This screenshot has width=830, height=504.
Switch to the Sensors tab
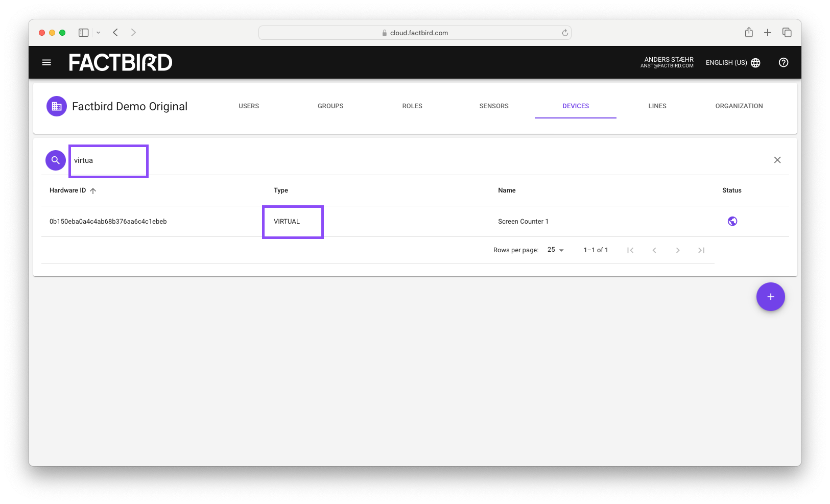tap(494, 106)
